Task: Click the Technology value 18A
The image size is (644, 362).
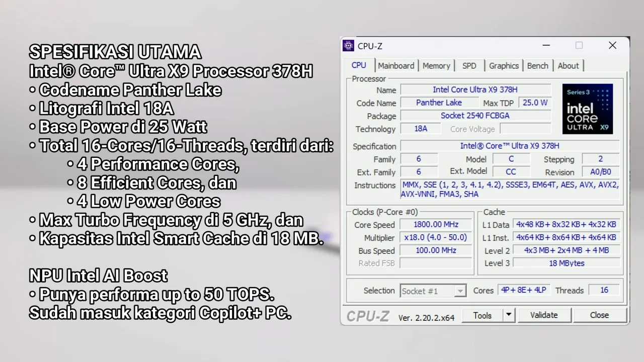Action: 421,129
